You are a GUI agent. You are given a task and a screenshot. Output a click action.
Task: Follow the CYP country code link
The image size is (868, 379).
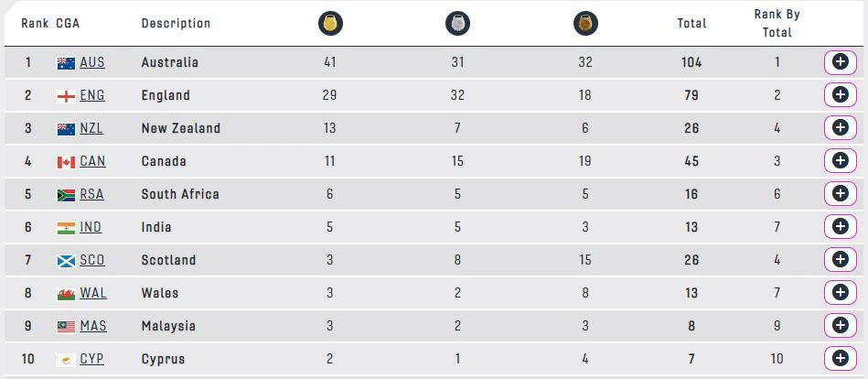pyautogui.click(x=91, y=359)
